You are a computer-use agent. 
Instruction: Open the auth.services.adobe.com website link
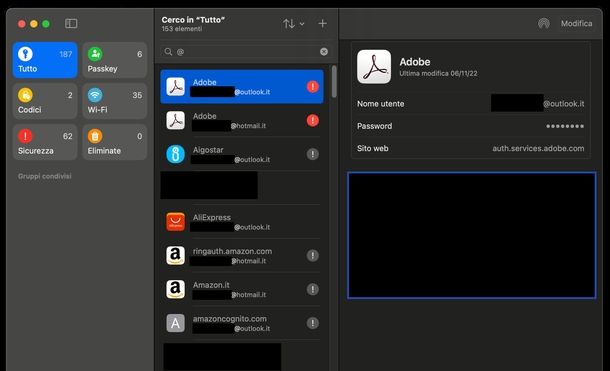tap(538, 148)
